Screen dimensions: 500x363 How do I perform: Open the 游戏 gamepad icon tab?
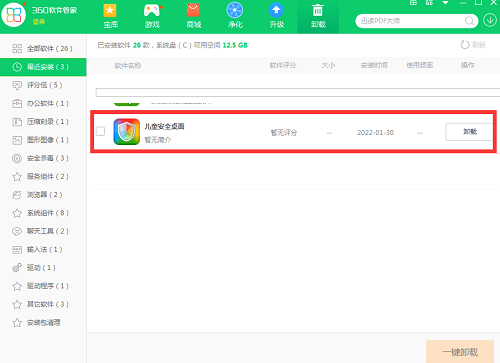click(x=152, y=16)
